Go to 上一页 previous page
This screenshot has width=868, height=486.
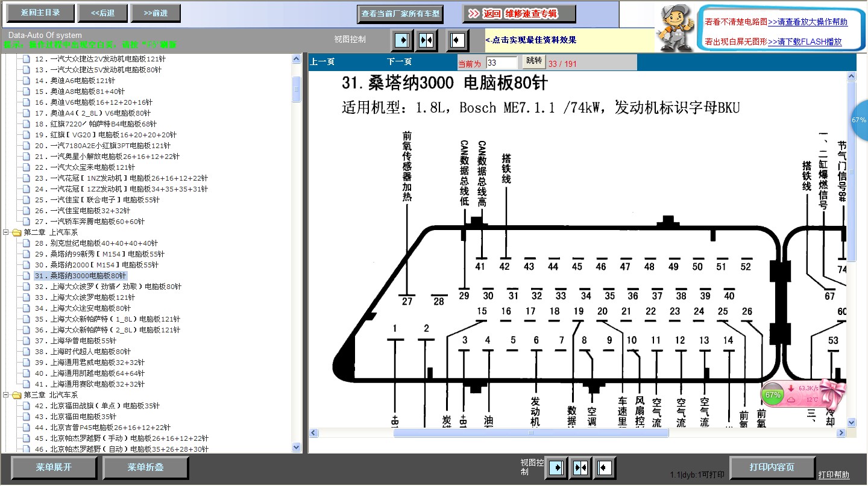pos(322,62)
